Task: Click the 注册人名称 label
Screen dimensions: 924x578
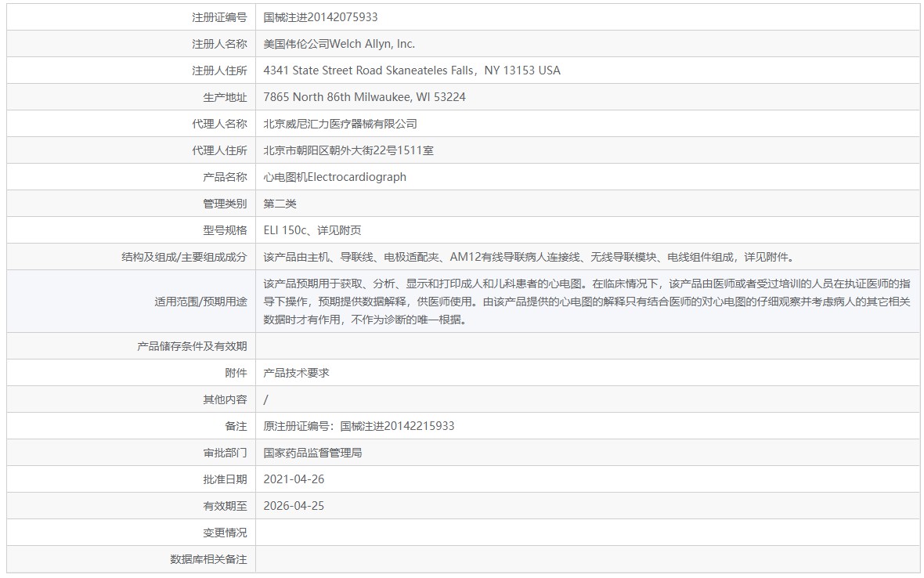Action: pyautogui.click(x=219, y=44)
